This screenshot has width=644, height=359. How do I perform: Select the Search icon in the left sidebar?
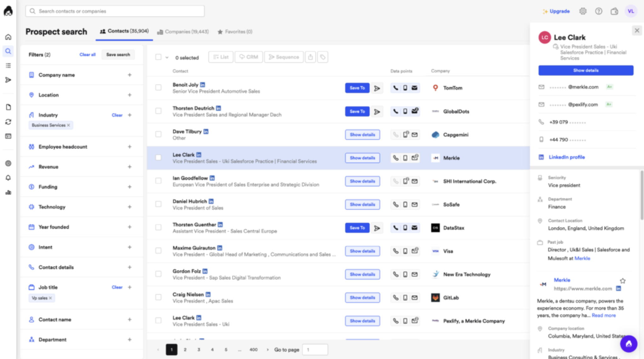click(x=8, y=51)
